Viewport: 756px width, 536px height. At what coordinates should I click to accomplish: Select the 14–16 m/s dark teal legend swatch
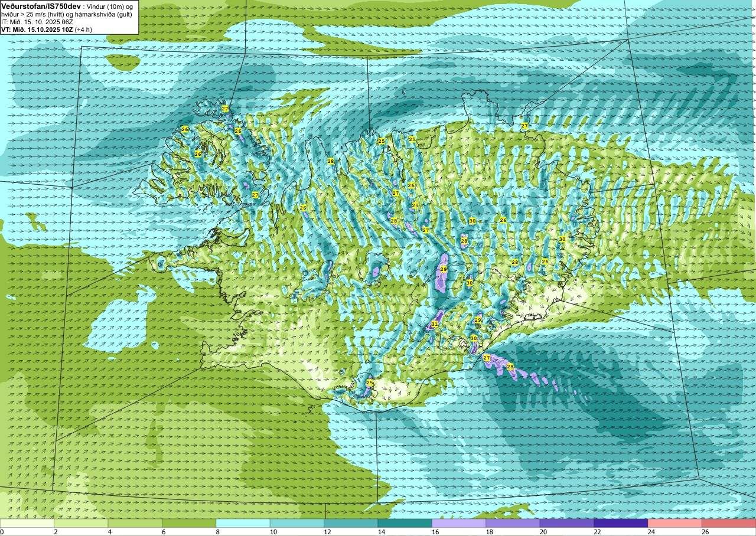(x=405, y=523)
